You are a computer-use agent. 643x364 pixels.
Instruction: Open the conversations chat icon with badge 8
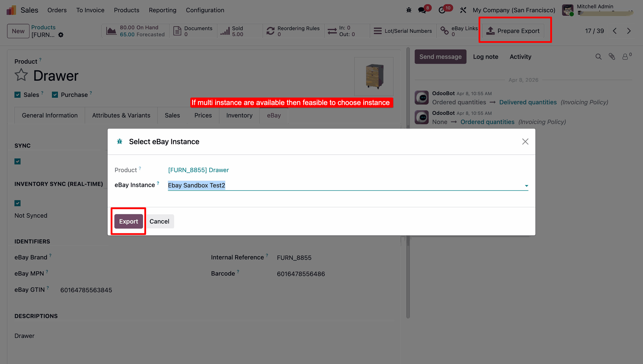(x=422, y=10)
